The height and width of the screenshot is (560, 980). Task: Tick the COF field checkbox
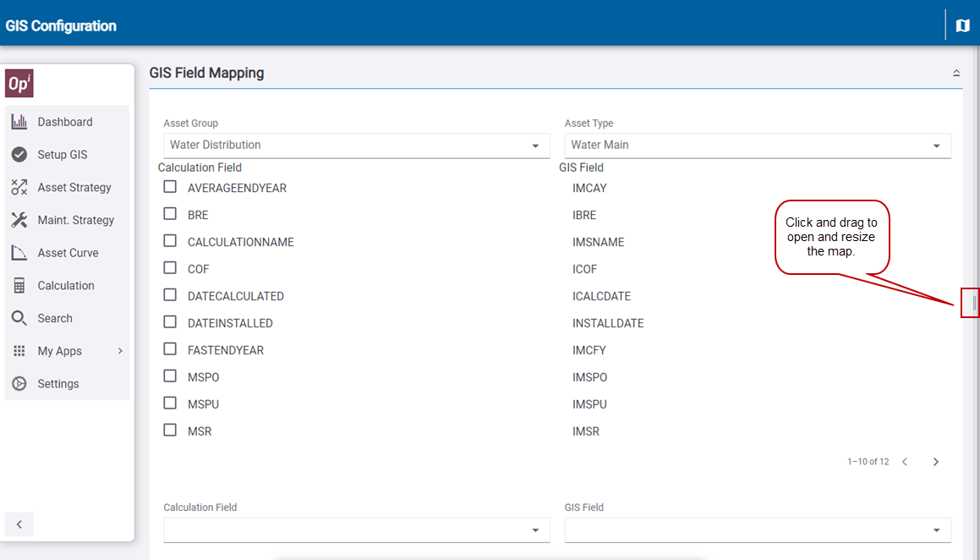pyautogui.click(x=170, y=268)
